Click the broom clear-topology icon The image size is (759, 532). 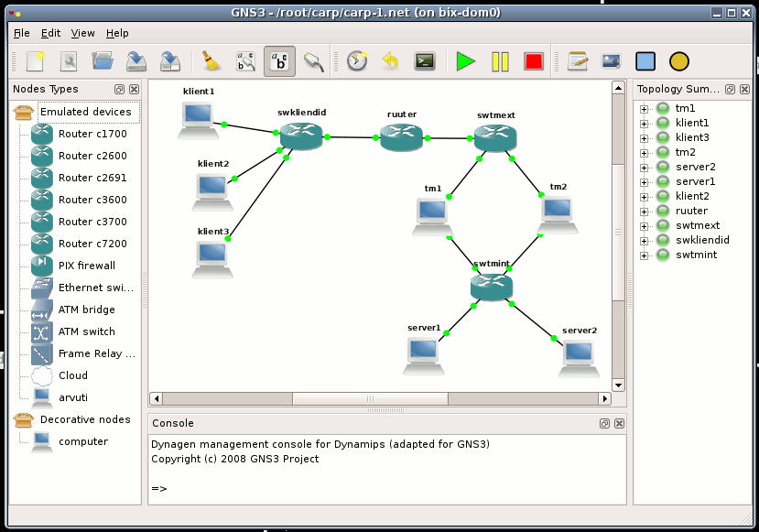[x=211, y=61]
